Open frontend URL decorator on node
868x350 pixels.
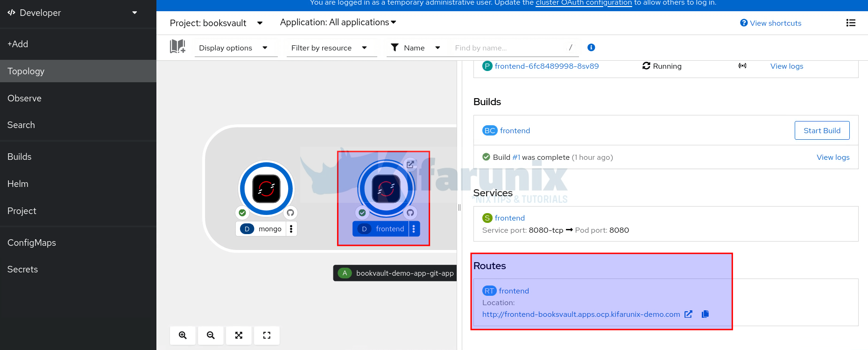coord(410,164)
